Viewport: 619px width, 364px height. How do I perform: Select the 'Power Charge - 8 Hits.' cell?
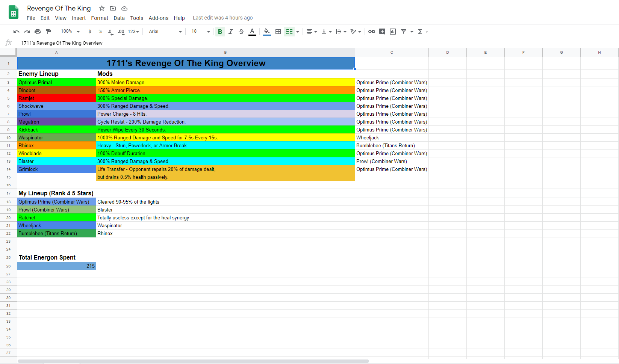pos(226,114)
